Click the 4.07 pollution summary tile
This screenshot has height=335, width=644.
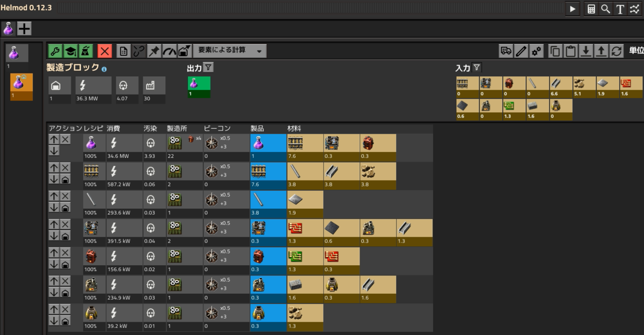pyautogui.click(x=126, y=90)
